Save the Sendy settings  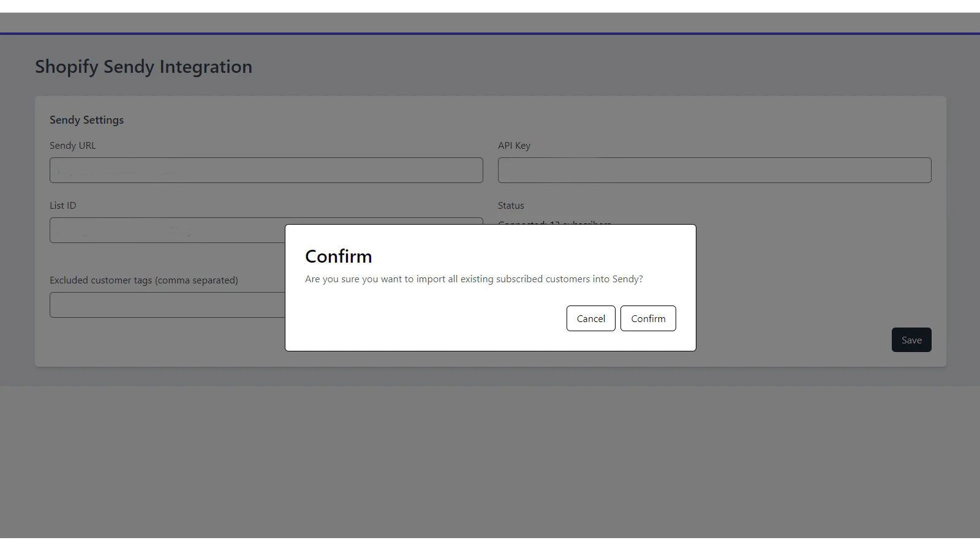pyautogui.click(x=911, y=340)
